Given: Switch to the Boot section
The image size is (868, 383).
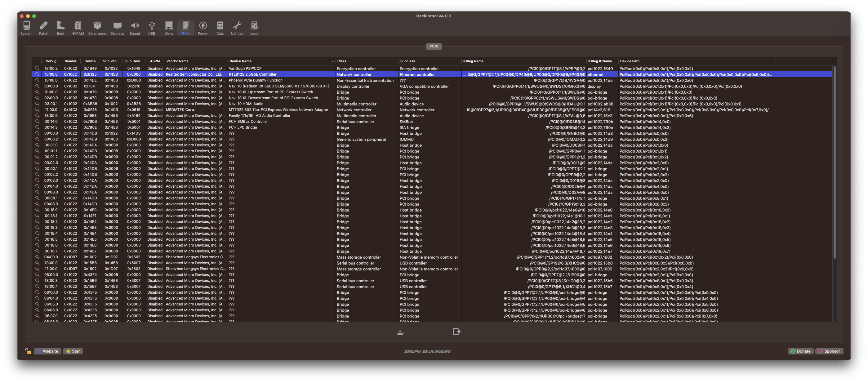Looking at the screenshot, I should (x=60, y=28).
